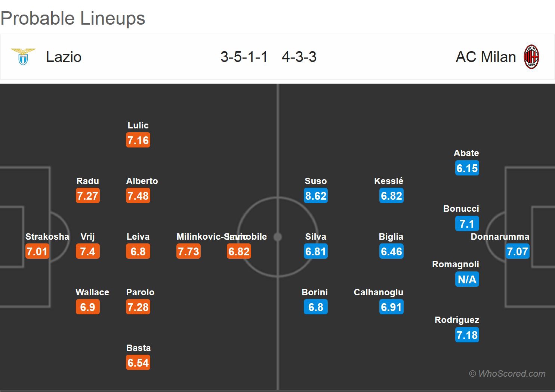Open the AC Milan team name link
Image resolution: width=555 pixels, height=392 pixels.
(x=485, y=57)
